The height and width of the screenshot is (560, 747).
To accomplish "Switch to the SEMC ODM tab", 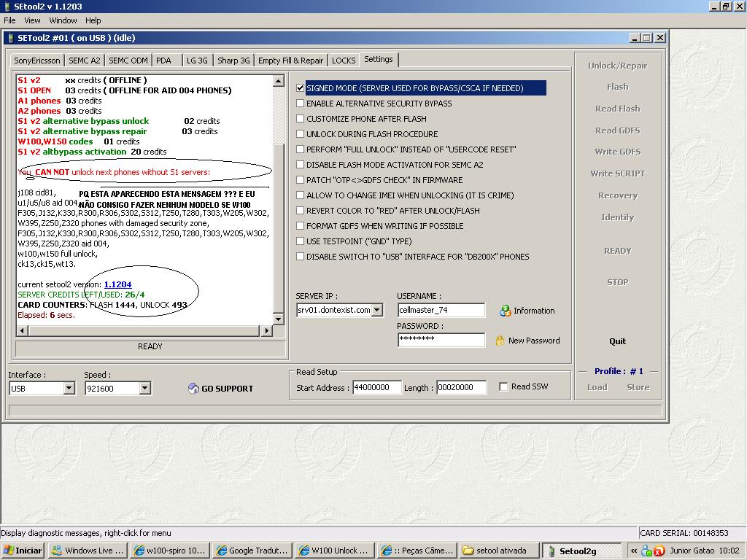I will click(x=128, y=61).
